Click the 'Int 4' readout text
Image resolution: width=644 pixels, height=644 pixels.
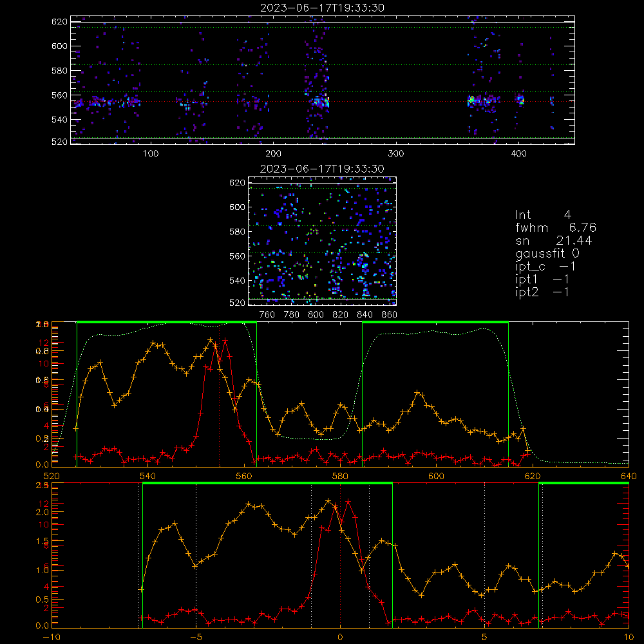pyautogui.click(x=543, y=214)
